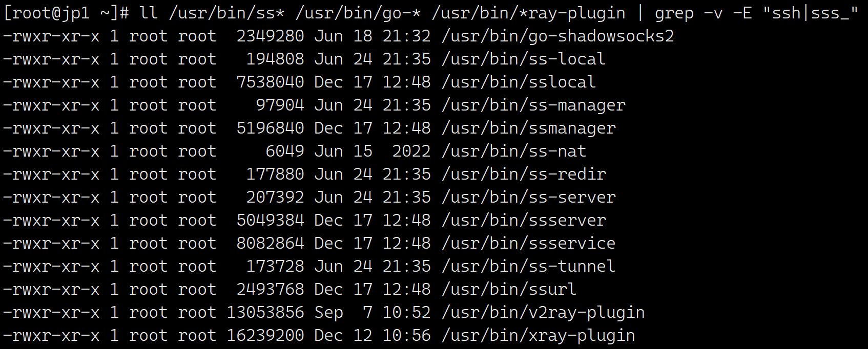Click the /usr/bin/*ray-plugin argument in command
Image resolution: width=868 pixels, height=349 pixels.
click(528, 13)
